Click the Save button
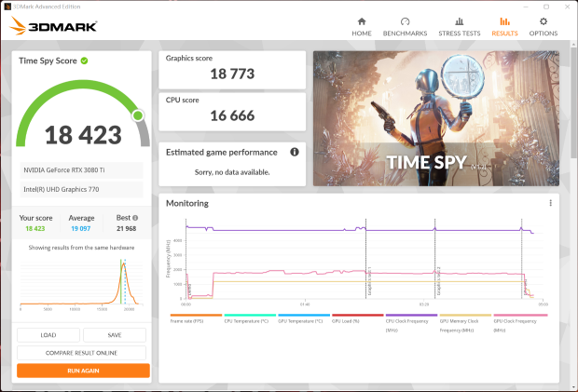 tap(115, 335)
